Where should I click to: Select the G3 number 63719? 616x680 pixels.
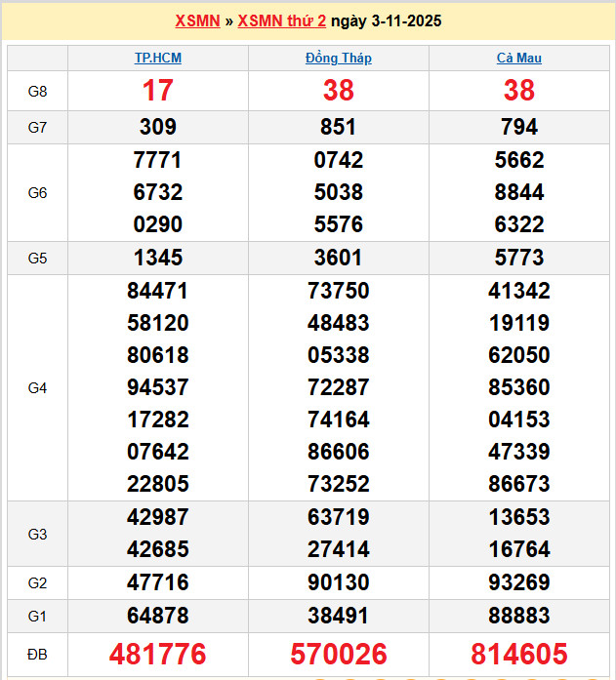pos(338,517)
